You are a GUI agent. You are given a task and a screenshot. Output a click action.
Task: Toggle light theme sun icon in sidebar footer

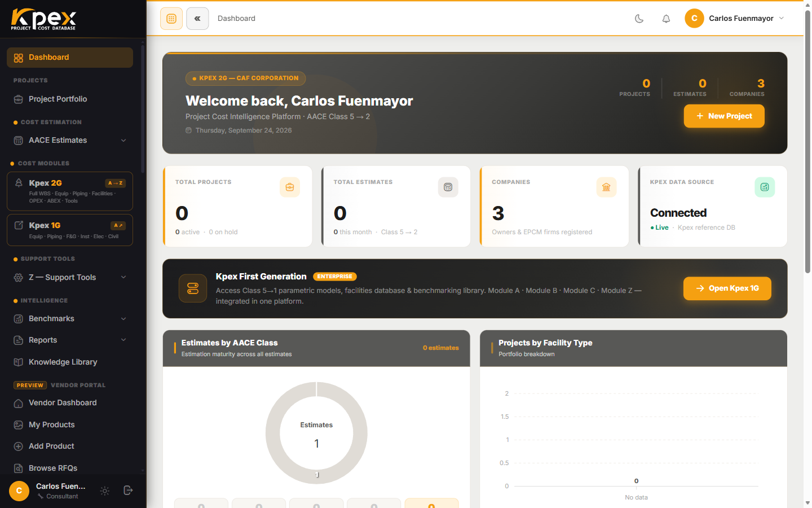coord(105,491)
